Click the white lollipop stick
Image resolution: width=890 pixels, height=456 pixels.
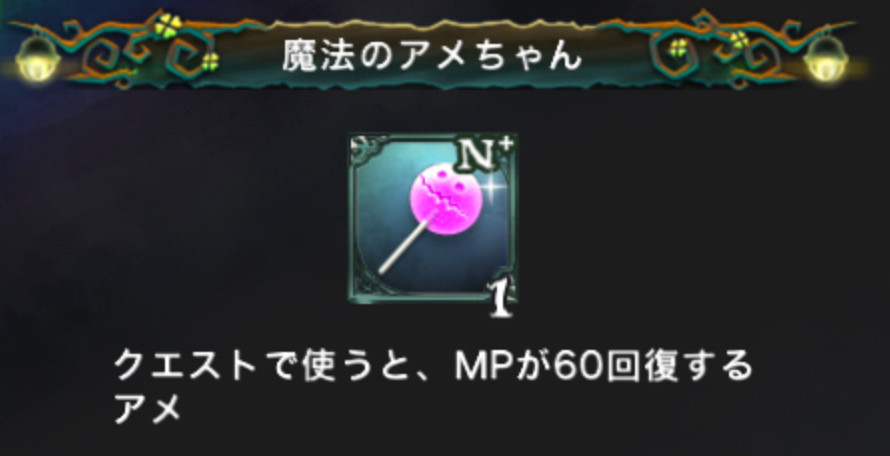(406, 245)
